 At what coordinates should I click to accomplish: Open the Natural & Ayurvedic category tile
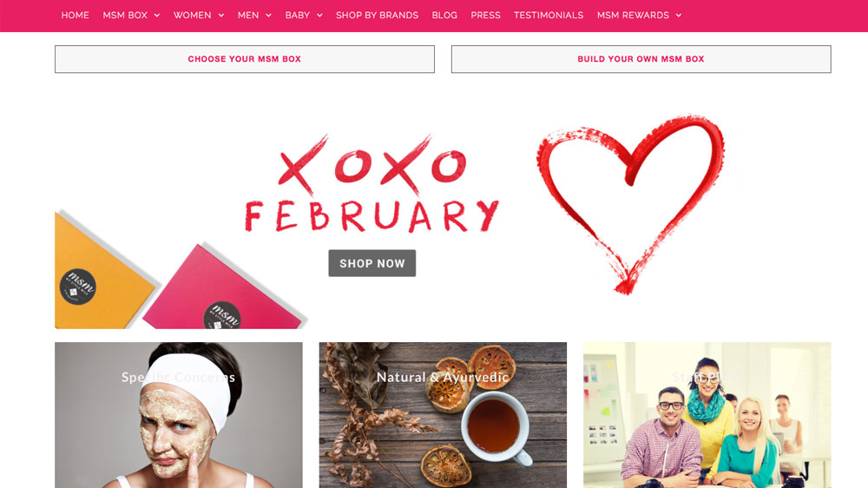[x=443, y=415]
